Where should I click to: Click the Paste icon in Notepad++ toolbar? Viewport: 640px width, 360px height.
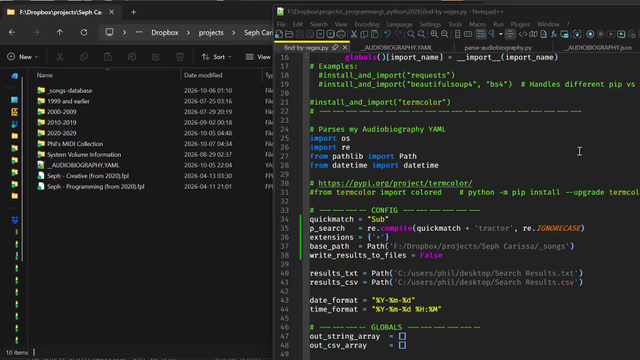pos(374,34)
